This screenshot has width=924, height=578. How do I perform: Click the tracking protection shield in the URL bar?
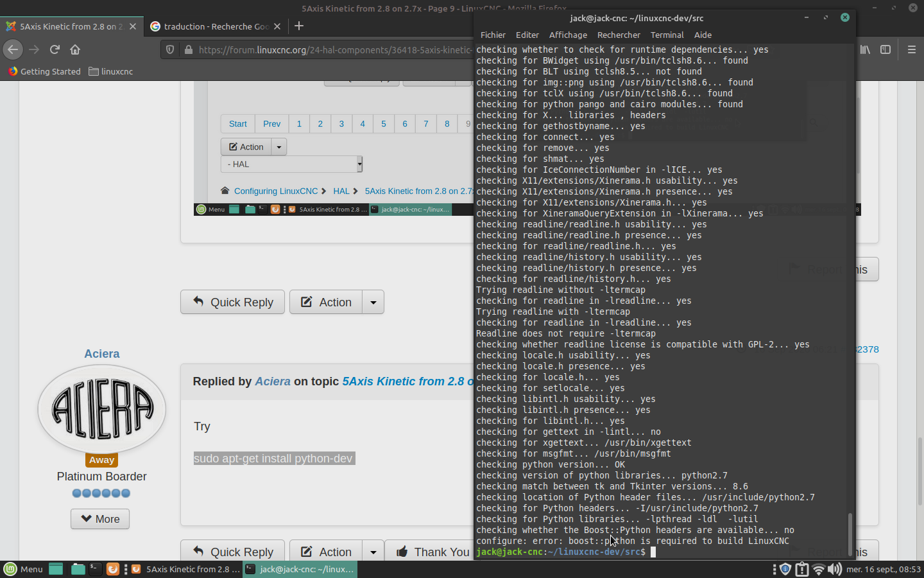coord(170,49)
